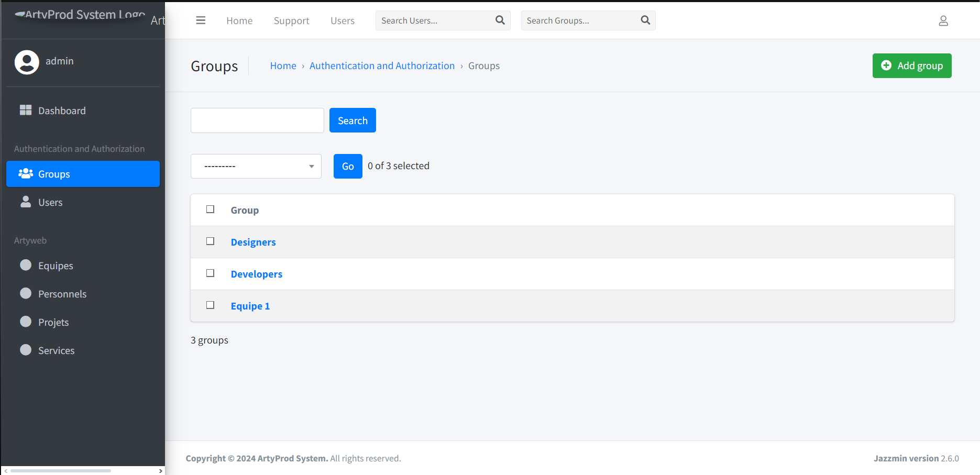Screen dimensions: 980x475
Task: Open the Equipe 1 group link
Action: tap(250, 306)
